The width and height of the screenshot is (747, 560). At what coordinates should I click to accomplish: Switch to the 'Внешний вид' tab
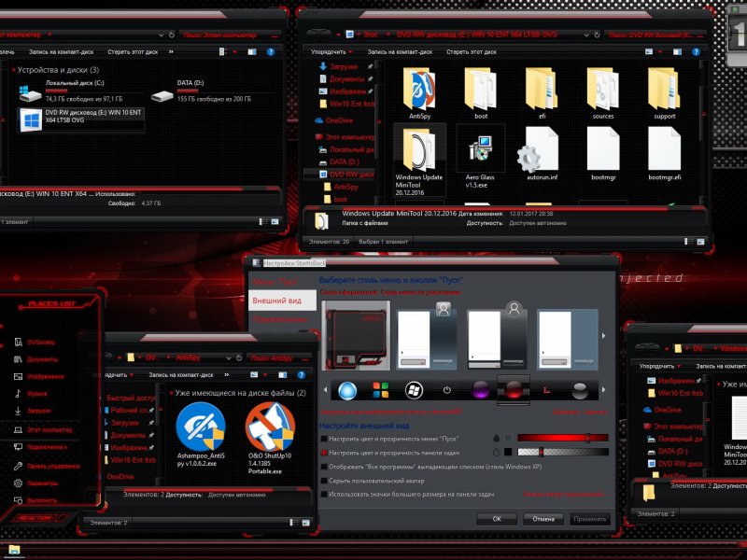point(282,301)
